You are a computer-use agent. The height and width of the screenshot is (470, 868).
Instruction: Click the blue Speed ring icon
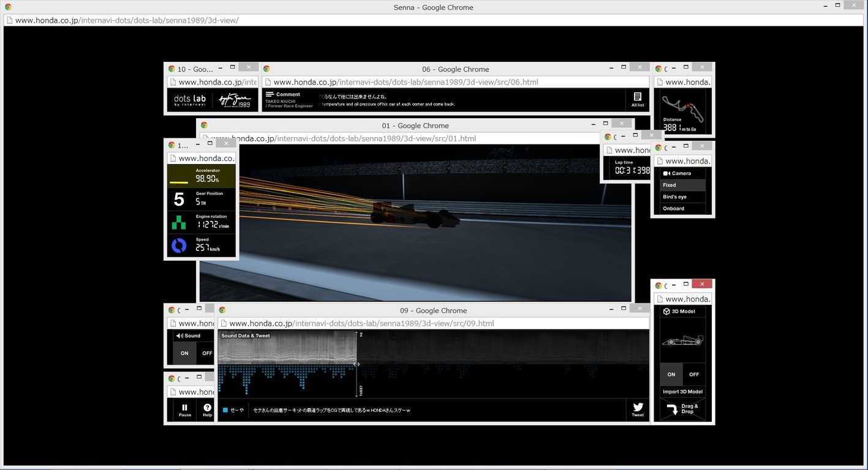point(179,245)
